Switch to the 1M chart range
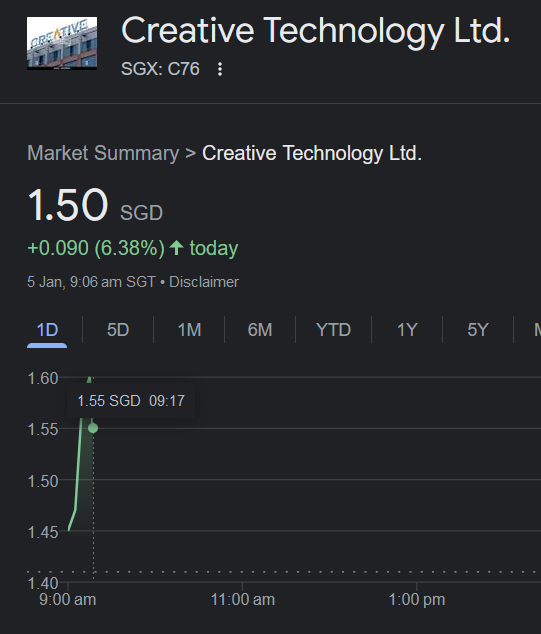 click(189, 330)
